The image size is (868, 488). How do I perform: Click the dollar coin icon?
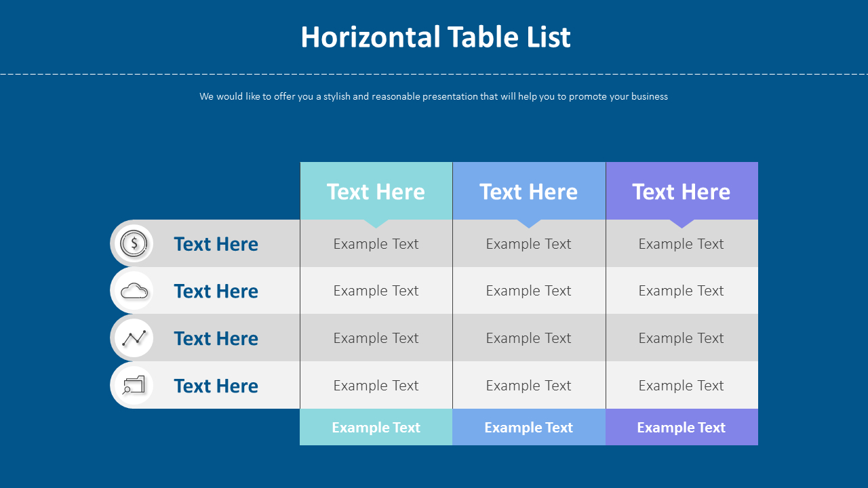(134, 243)
